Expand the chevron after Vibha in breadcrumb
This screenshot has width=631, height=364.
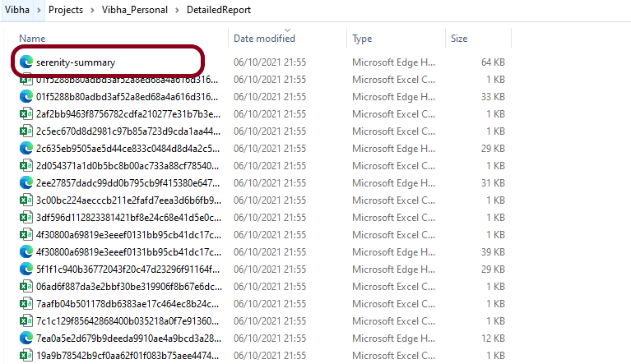click(x=39, y=10)
